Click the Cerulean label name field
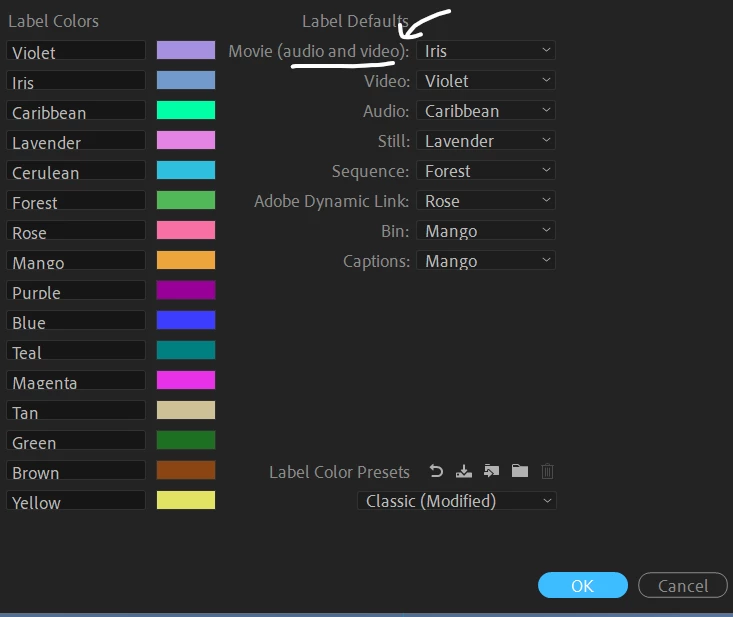 coord(76,170)
